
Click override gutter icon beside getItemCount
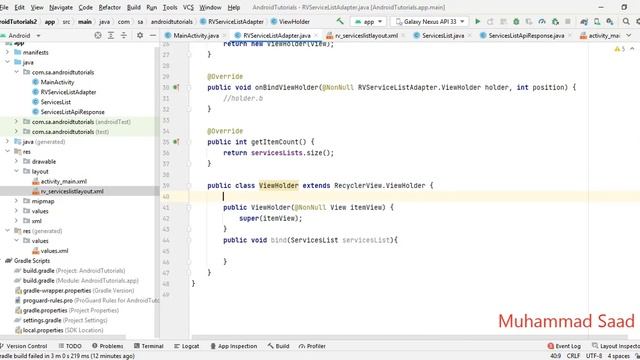[176, 142]
